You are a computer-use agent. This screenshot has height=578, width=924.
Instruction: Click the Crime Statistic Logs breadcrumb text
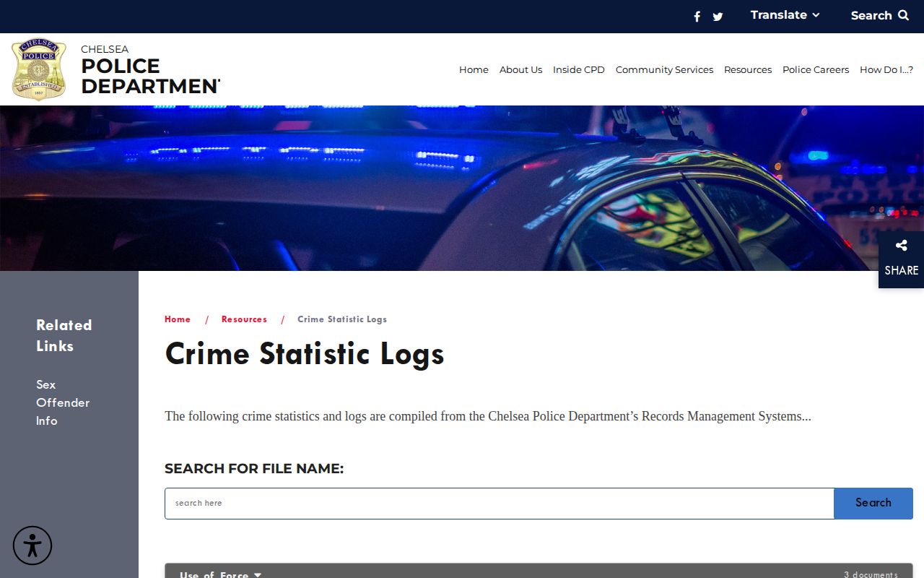click(342, 319)
